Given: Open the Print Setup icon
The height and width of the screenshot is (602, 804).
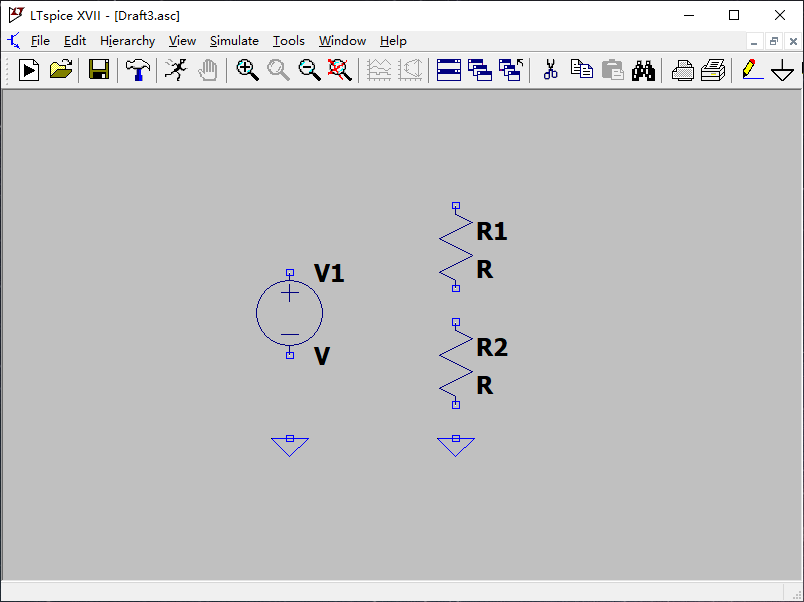Looking at the screenshot, I should 713,70.
